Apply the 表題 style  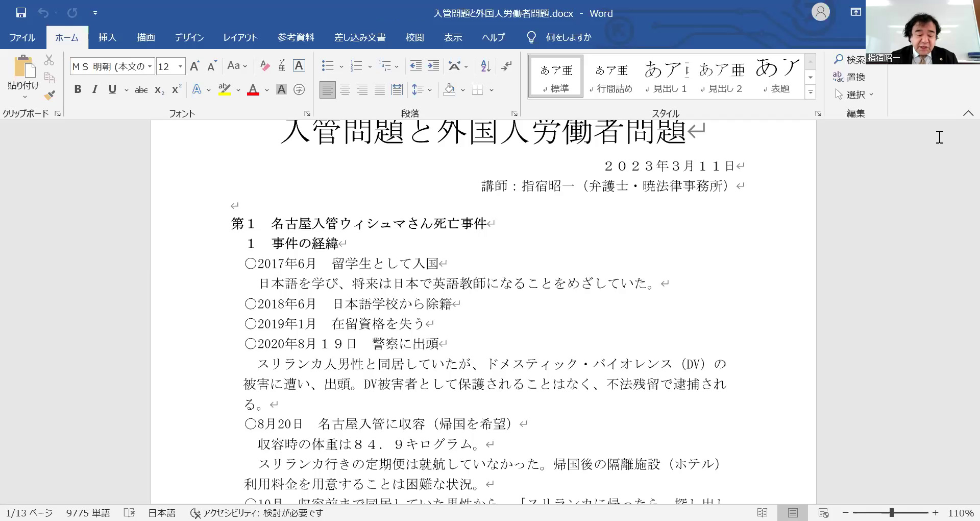point(776,77)
